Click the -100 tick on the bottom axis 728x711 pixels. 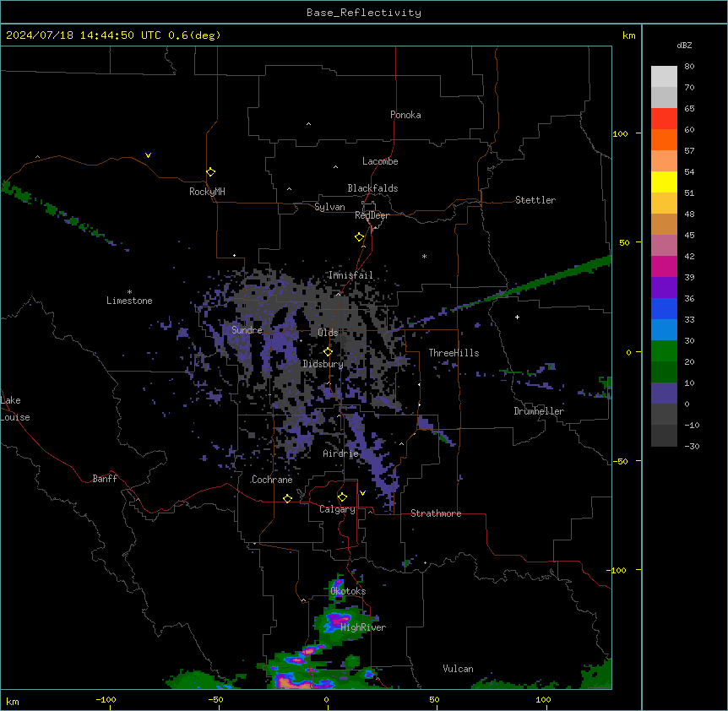(x=106, y=699)
